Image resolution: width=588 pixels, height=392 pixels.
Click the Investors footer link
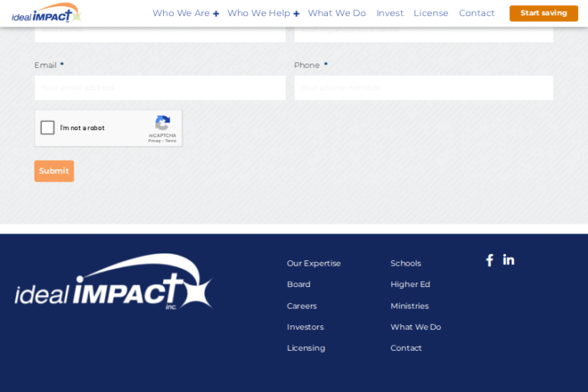coord(305,327)
